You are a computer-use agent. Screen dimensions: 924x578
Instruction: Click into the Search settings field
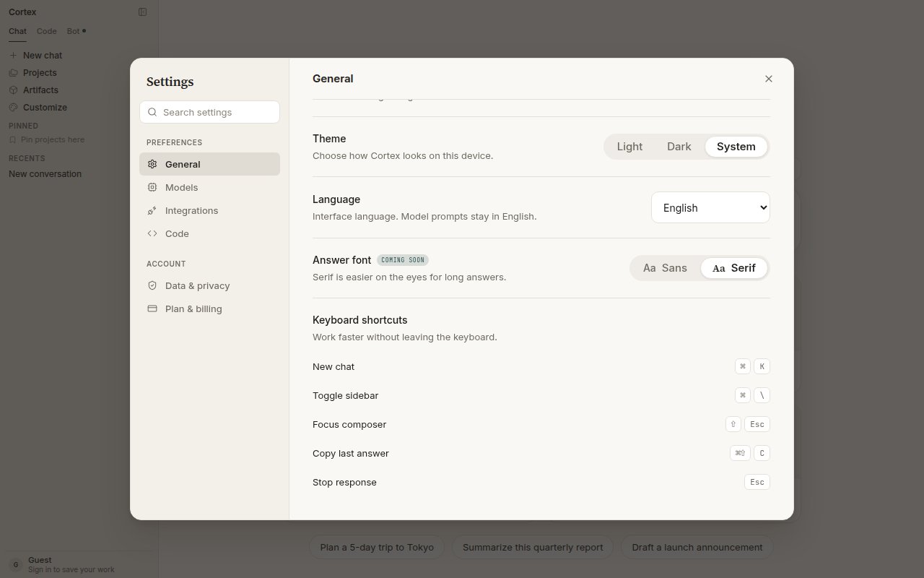(x=209, y=112)
